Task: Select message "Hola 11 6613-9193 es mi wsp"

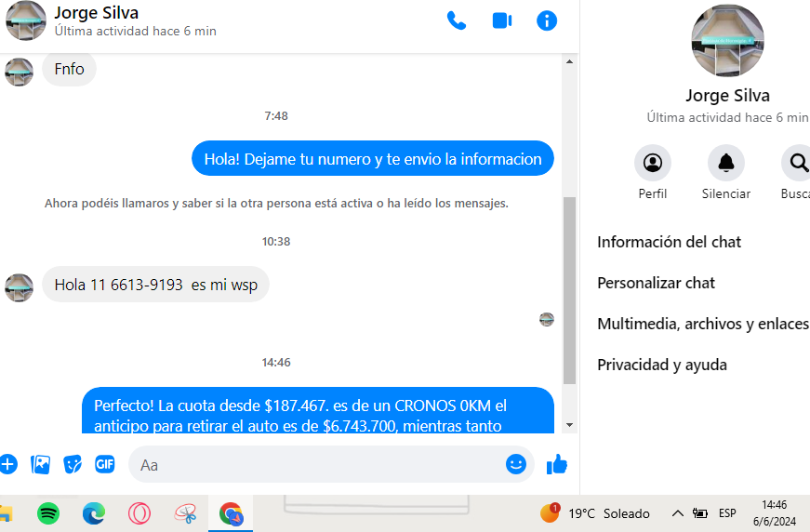Action: click(x=155, y=285)
